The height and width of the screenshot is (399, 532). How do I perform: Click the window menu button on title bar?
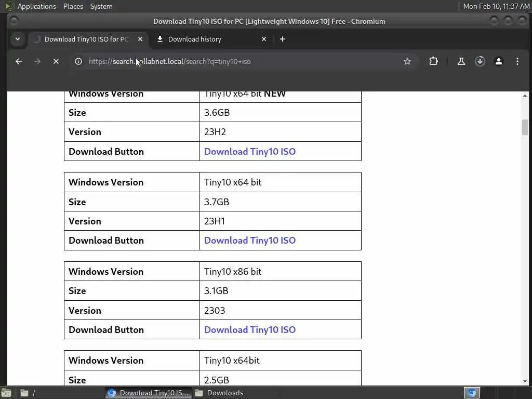[14, 21]
